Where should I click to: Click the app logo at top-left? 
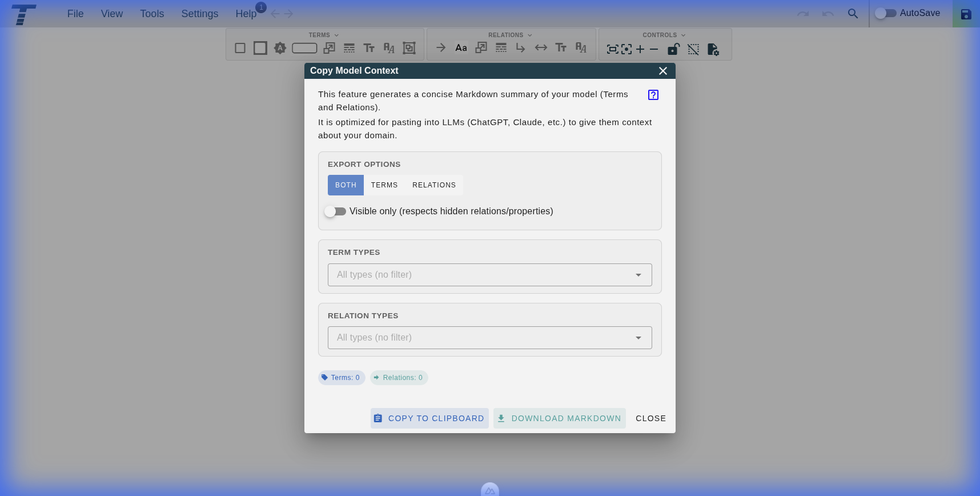coord(23,14)
